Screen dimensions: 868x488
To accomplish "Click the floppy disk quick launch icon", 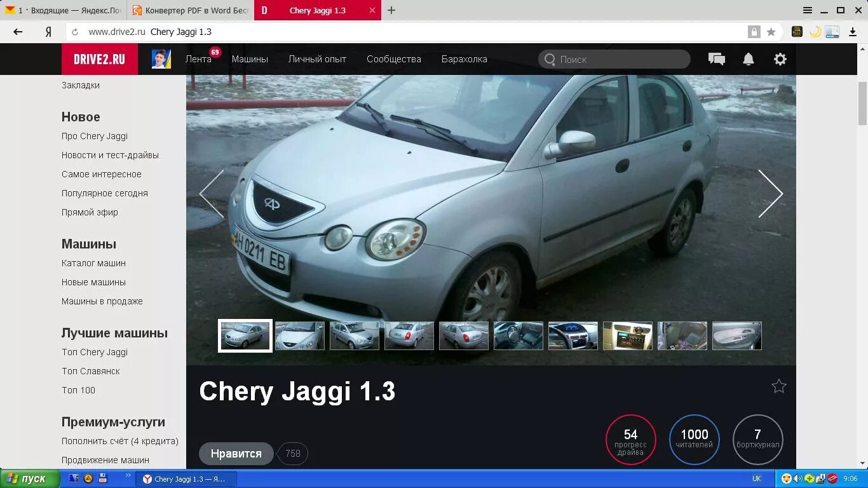I will point(102,478).
